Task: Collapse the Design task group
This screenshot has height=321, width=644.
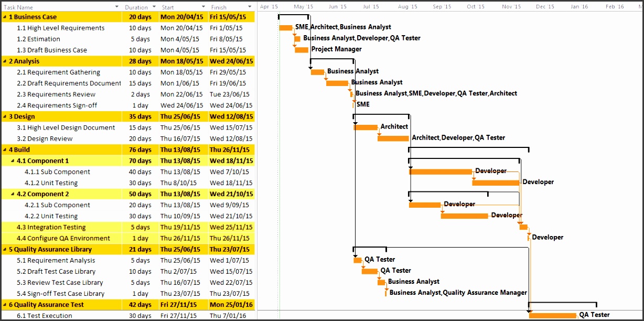Action: point(5,116)
